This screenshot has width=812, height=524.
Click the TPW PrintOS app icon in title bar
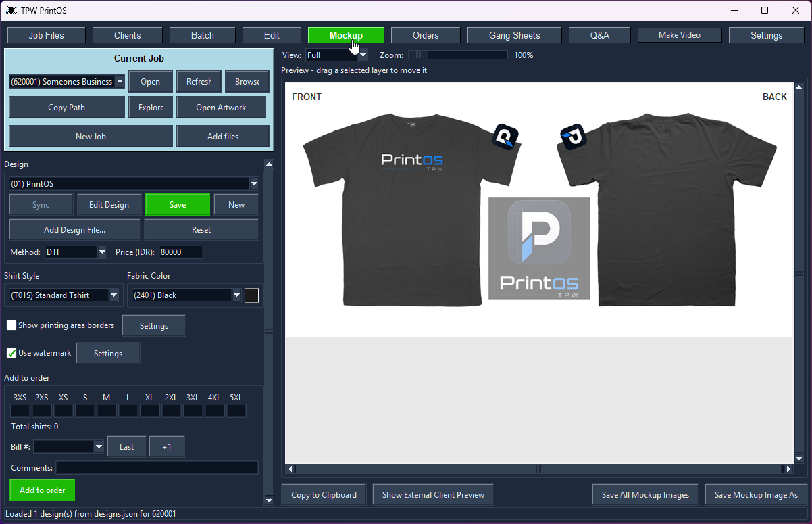(x=11, y=10)
